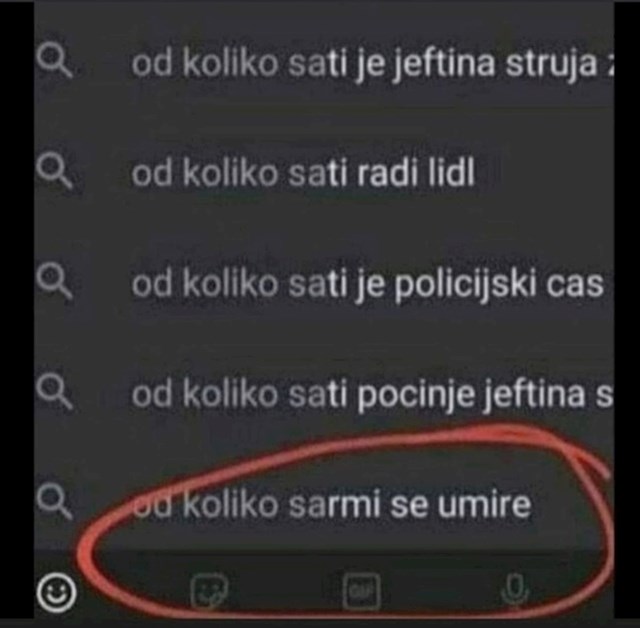
Task: Open the sticker picker icon
Action: (209, 590)
